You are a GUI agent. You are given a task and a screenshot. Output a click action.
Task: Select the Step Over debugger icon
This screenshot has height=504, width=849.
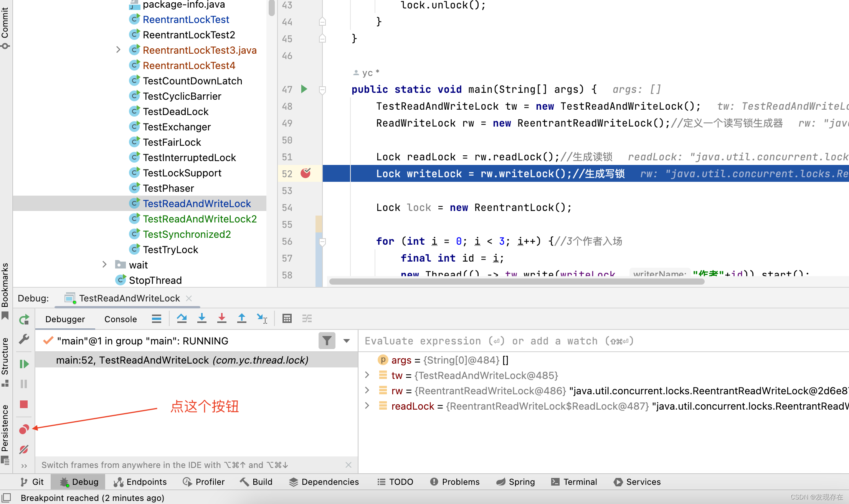182,318
